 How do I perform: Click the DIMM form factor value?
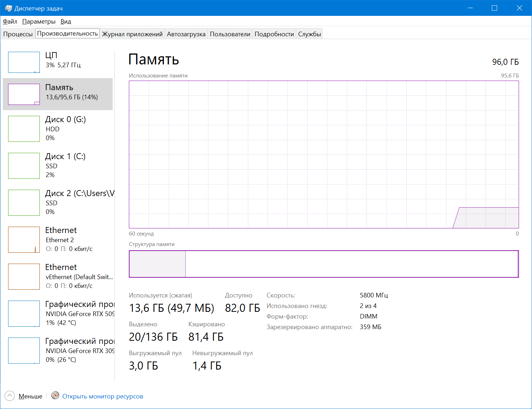[x=369, y=316]
